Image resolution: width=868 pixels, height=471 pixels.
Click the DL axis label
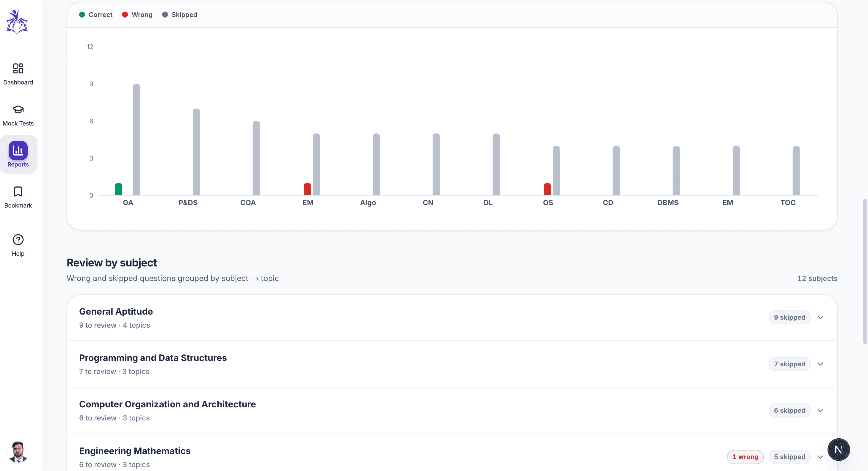click(488, 202)
